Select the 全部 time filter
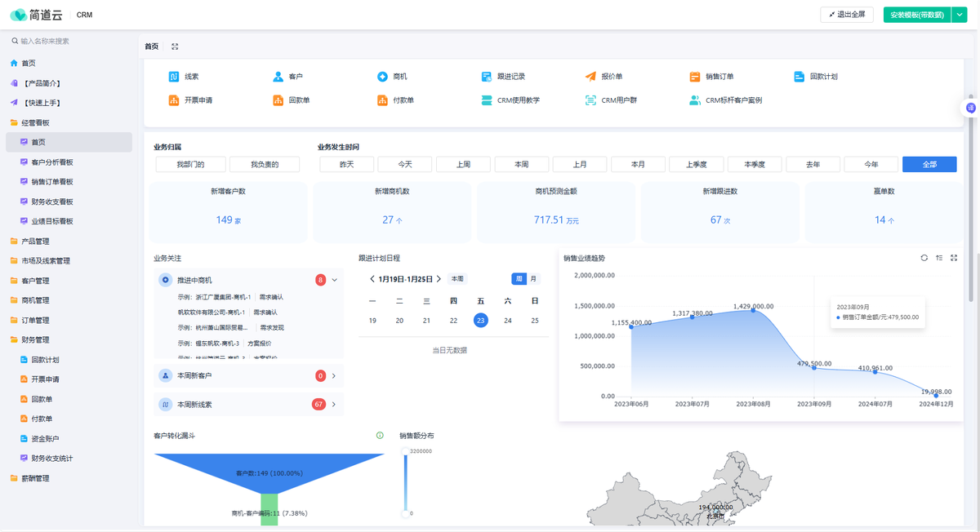Screen dimensions: 980x532 click(x=929, y=165)
